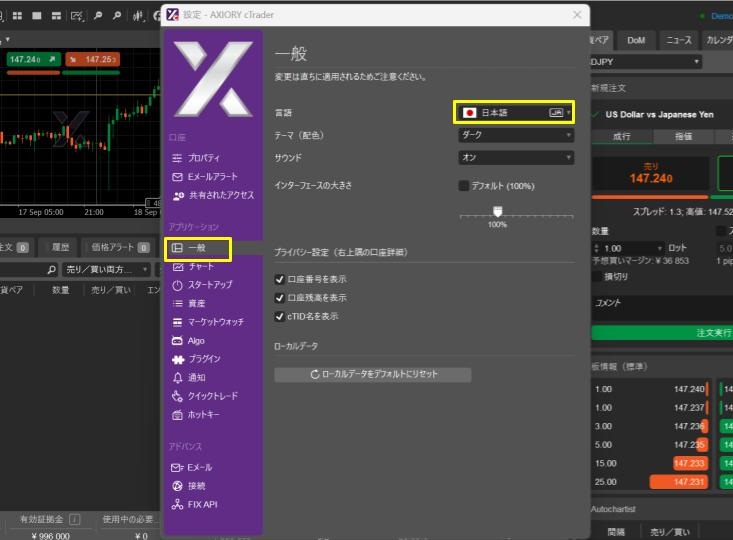Screen dimensions: 733x540
Task: Click the 147.237 price in the order book
Action: (689, 408)
